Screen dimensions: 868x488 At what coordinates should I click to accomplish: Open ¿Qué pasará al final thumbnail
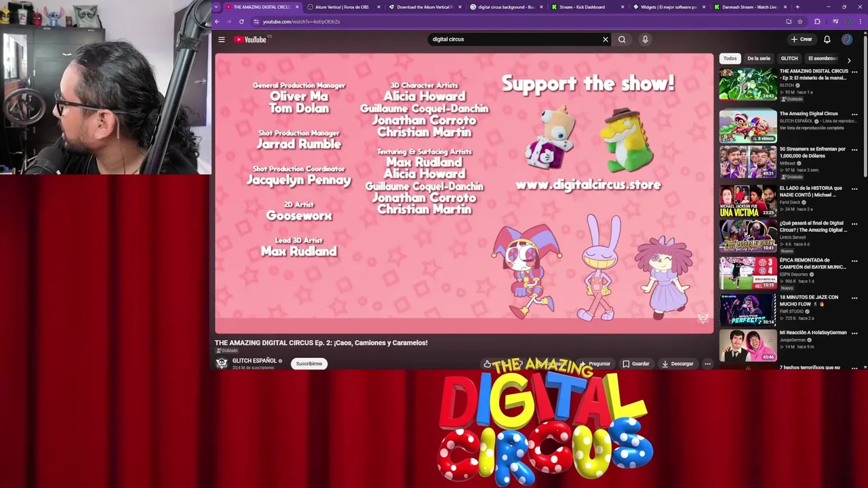click(x=748, y=236)
